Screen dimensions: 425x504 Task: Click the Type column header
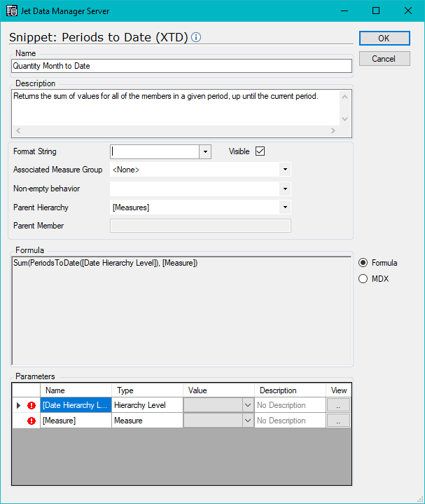point(147,390)
